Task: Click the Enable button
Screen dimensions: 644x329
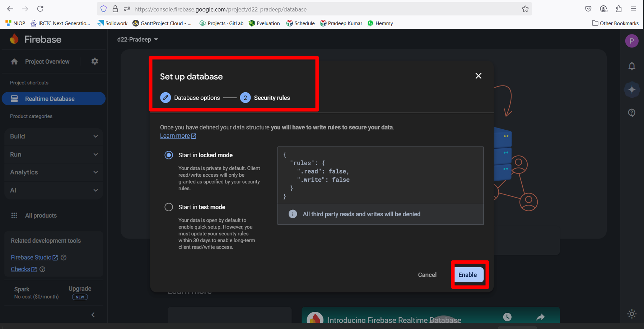Action: click(469, 275)
